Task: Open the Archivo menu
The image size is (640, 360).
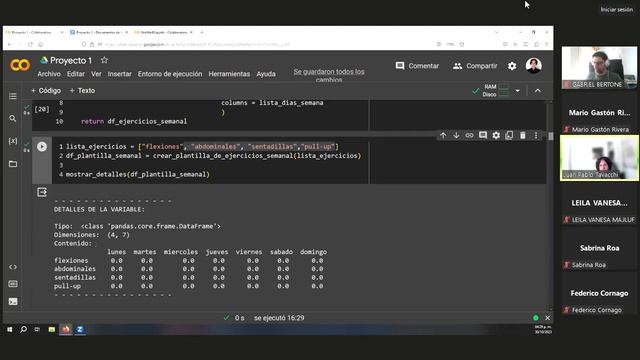Action: 49,74
